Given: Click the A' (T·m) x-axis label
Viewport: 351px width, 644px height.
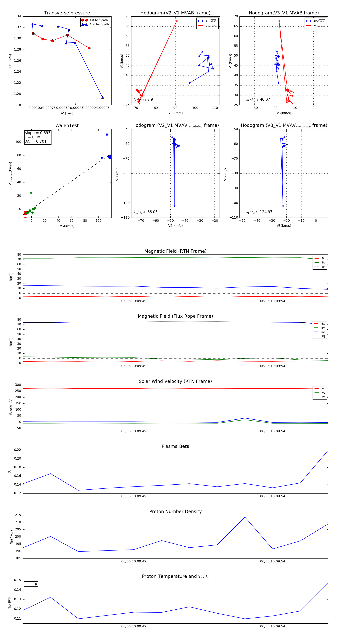Looking at the screenshot, I should click(67, 113).
